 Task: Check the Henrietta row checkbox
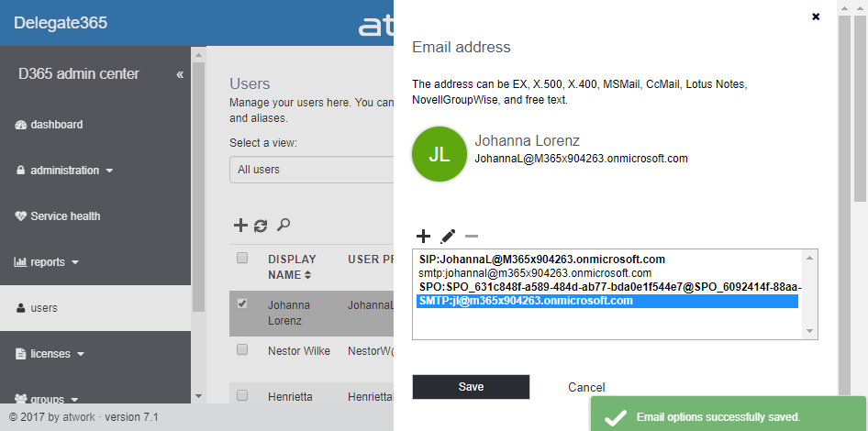(x=242, y=395)
